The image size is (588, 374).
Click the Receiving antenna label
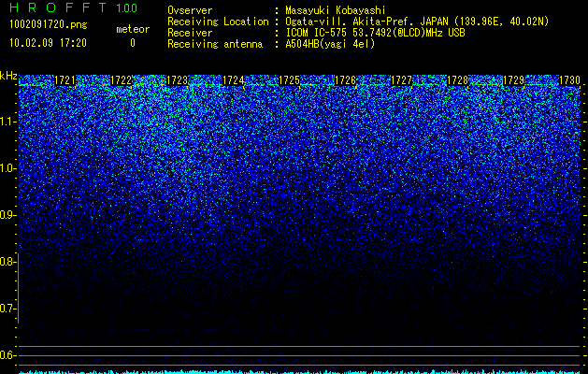click(215, 44)
